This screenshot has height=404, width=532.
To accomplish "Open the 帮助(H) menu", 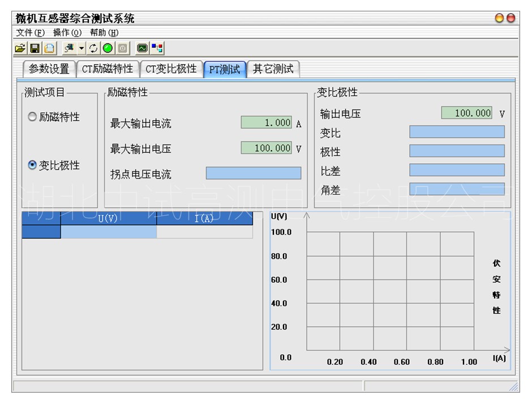I will coord(104,33).
